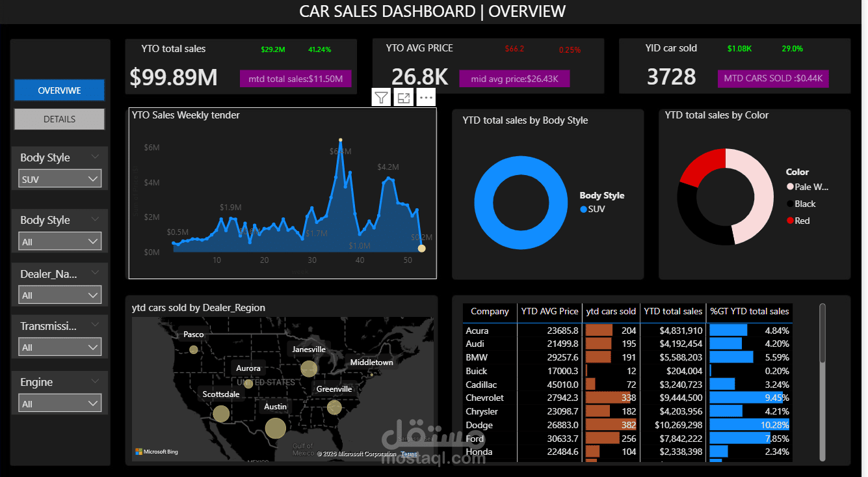868x477 pixels.
Task: Select the Cadillac row in the table
Action: (x=627, y=385)
